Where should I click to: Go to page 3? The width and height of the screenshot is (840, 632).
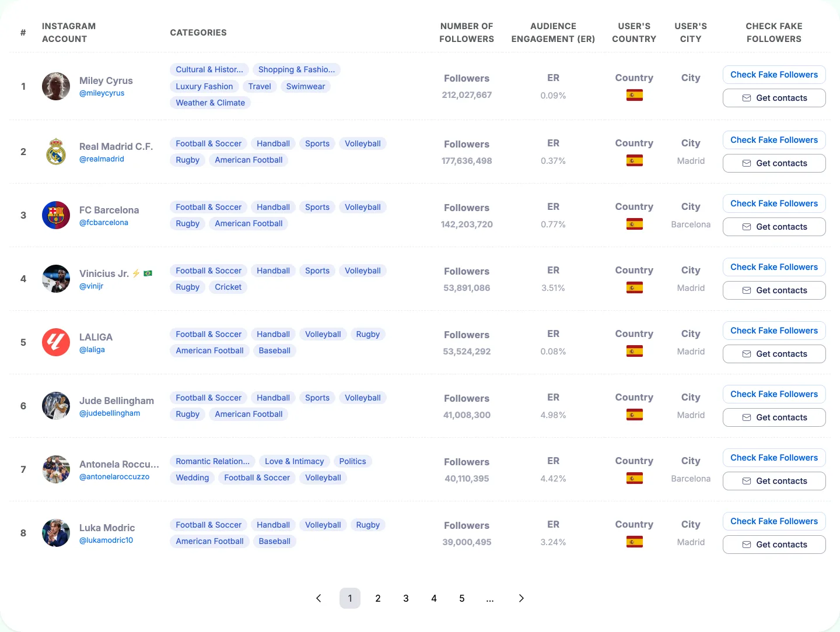[406, 598]
